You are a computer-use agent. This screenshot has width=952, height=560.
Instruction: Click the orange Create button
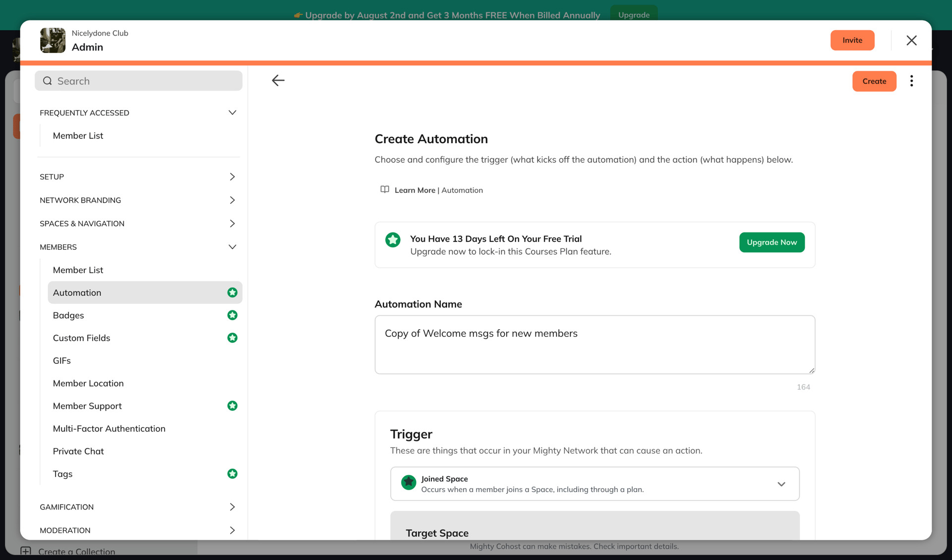coord(874,81)
